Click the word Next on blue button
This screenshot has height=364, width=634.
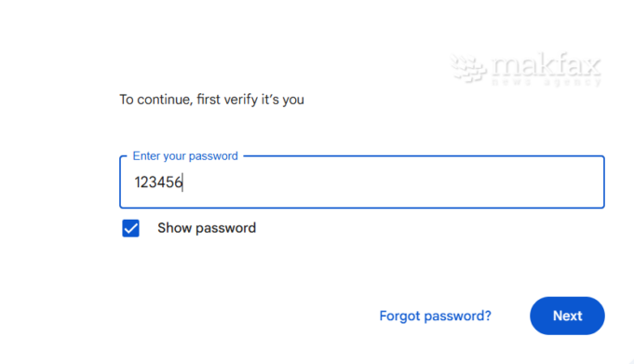point(567,316)
